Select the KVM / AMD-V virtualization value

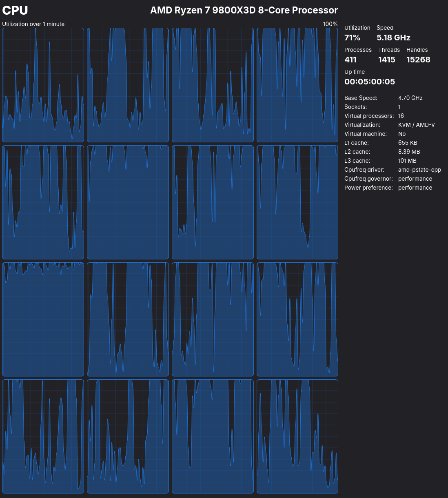pos(416,125)
